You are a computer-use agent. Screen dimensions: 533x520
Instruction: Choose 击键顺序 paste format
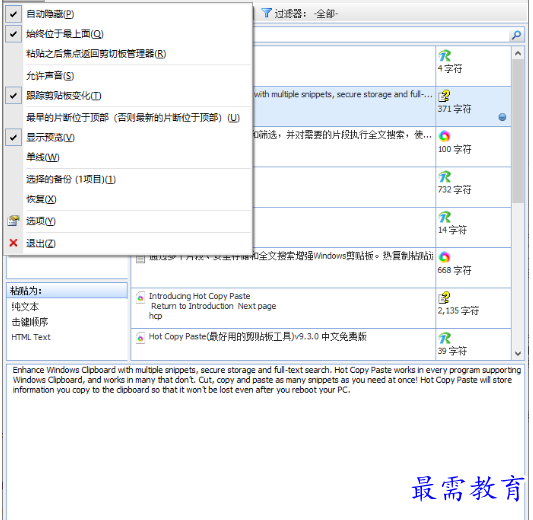pyautogui.click(x=30, y=322)
